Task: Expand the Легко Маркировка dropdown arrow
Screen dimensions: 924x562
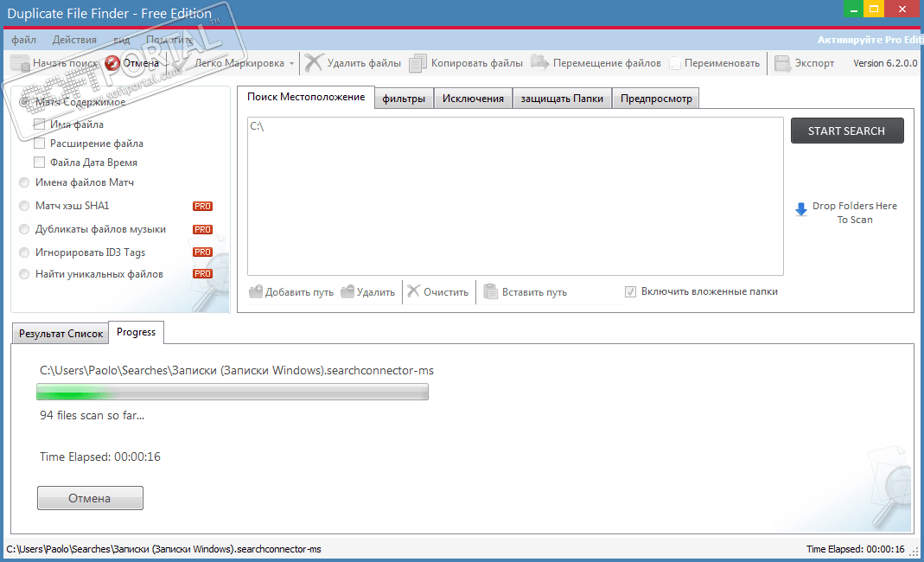Action: click(x=291, y=64)
